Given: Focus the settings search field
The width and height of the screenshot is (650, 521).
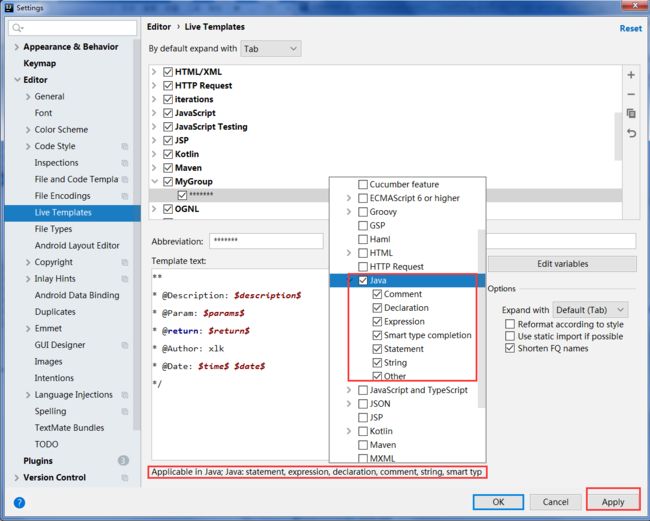Looking at the screenshot, I should [73, 28].
